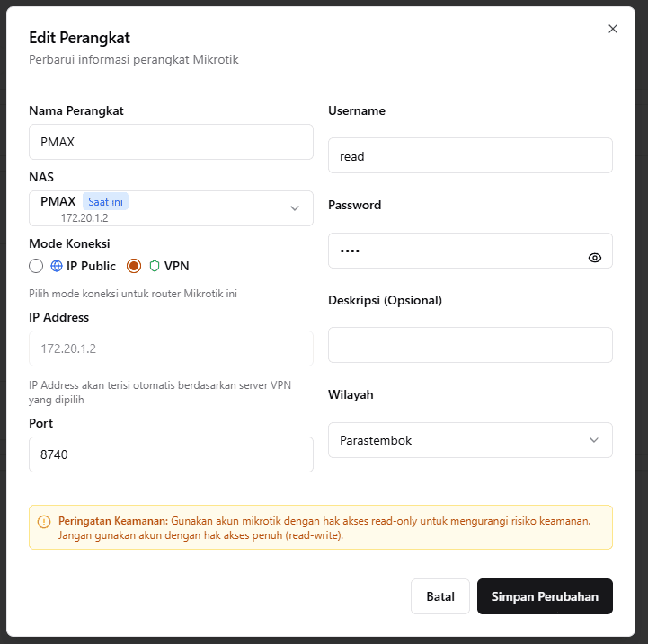Click the Port field containing 8740
This screenshot has width=648, height=644.
[171, 454]
